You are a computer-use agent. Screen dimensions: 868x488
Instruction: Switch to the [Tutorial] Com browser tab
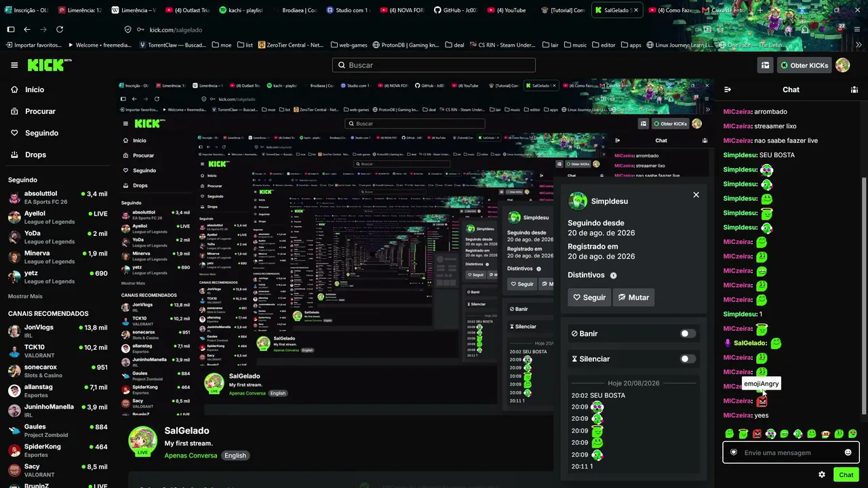563,10
